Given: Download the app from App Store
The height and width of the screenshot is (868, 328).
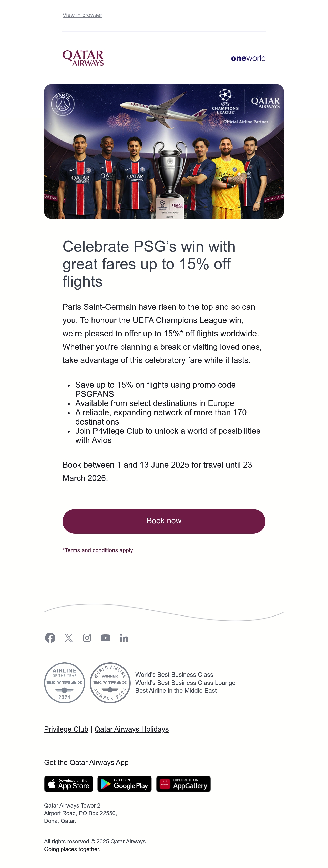Looking at the screenshot, I should click(69, 784).
